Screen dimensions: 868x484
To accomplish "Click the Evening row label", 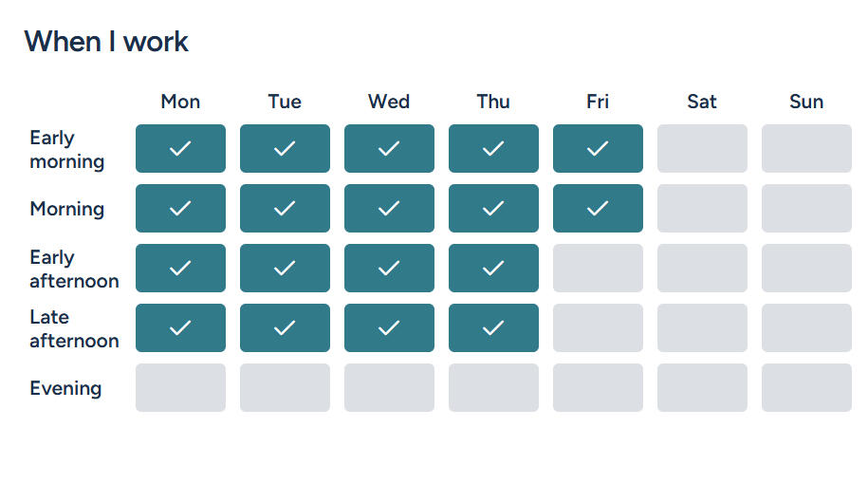I will 65,388.
